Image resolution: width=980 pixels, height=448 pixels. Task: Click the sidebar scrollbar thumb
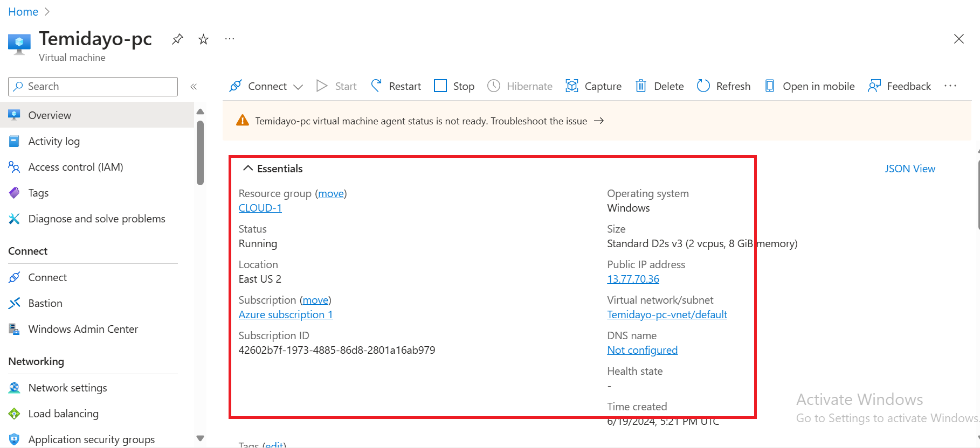(x=200, y=153)
